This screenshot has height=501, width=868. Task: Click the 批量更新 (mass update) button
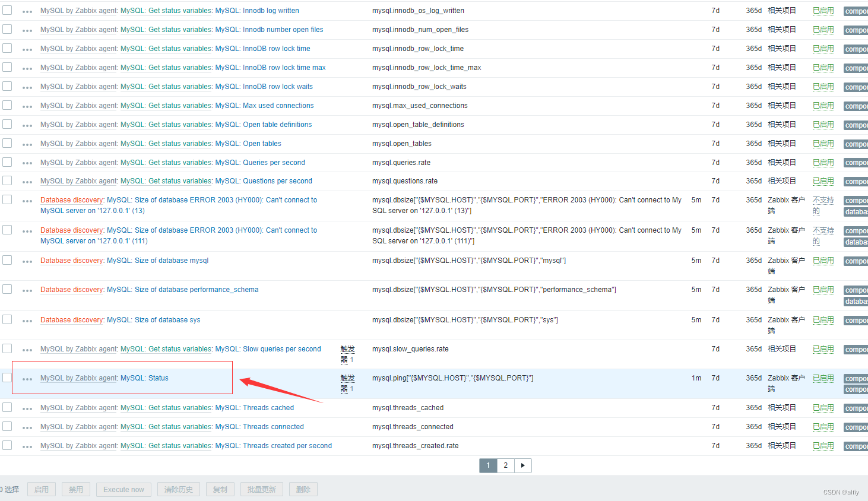click(x=262, y=490)
